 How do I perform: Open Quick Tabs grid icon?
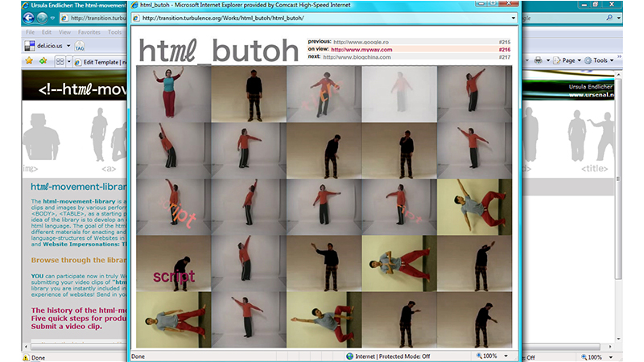pyautogui.click(x=60, y=62)
